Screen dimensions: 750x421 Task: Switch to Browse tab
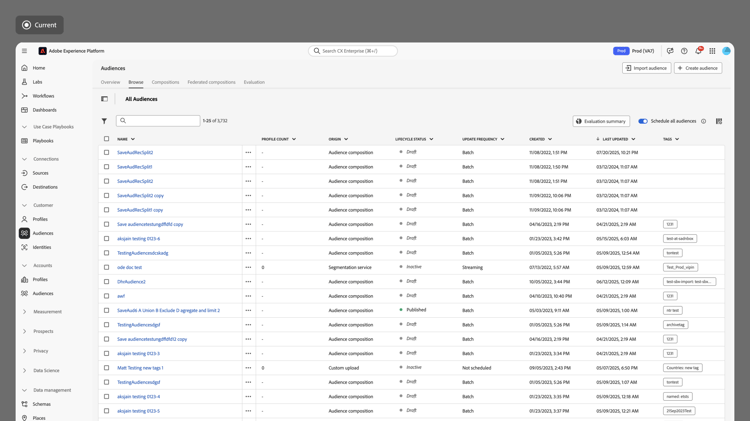[136, 82]
